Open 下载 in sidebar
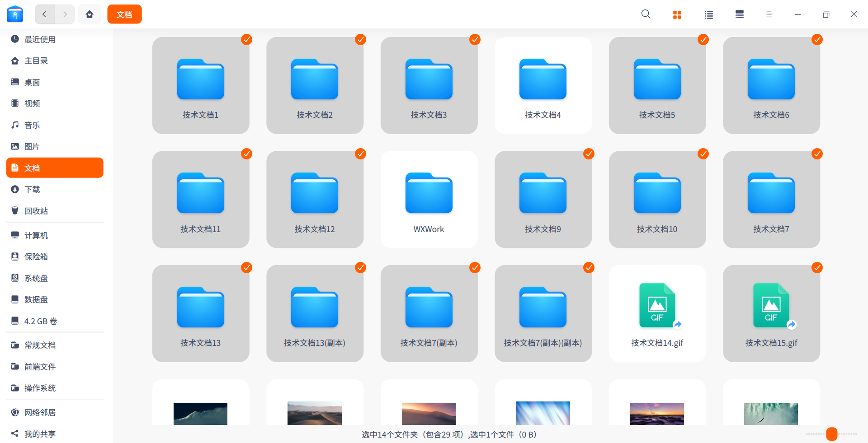The height and width of the screenshot is (443, 868). (x=55, y=189)
